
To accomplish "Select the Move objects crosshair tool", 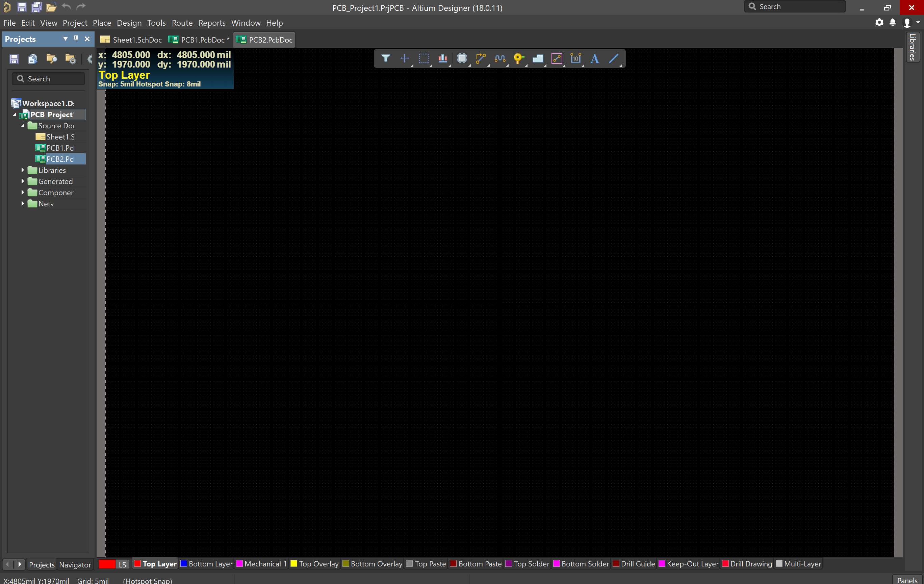I will click(x=405, y=58).
